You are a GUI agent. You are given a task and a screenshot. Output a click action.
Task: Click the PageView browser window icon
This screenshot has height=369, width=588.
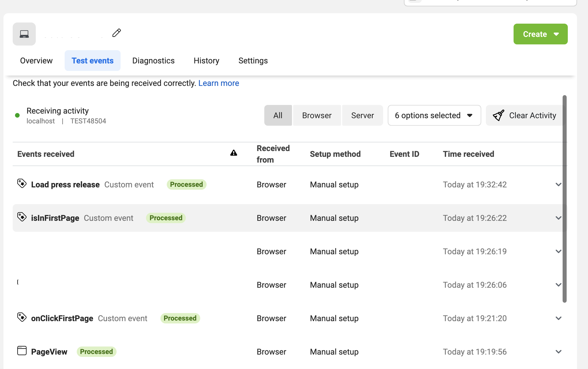[x=22, y=351]
